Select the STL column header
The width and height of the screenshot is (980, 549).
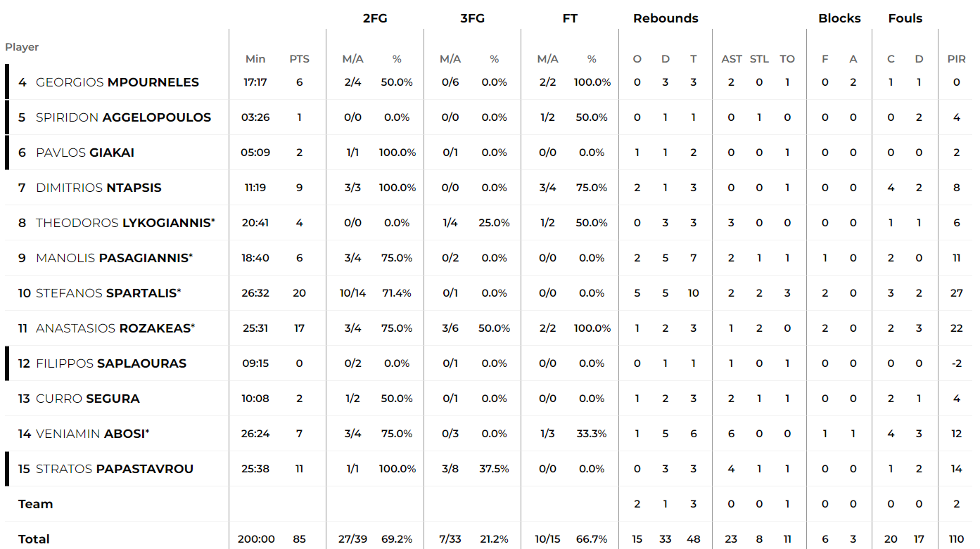coord(759,59)
